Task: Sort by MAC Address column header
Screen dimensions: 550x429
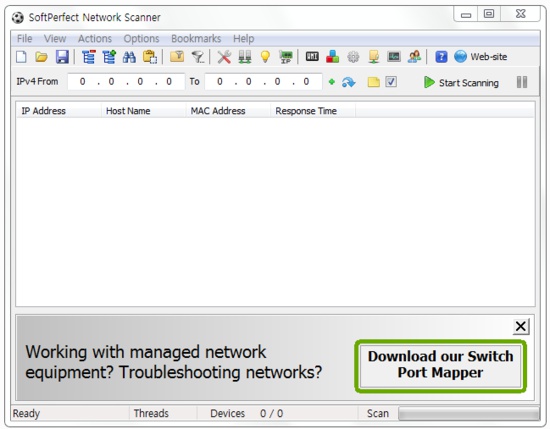Action: tap(228, 111)
